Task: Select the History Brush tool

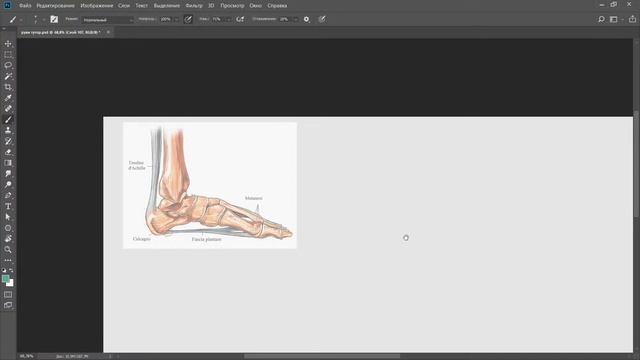Action: [x=8, y=141]
